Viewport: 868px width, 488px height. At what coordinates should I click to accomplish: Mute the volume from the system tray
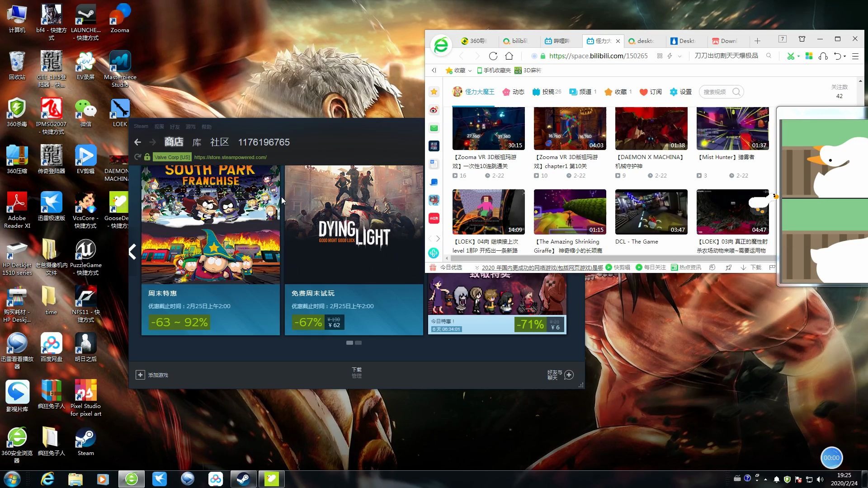821,479
